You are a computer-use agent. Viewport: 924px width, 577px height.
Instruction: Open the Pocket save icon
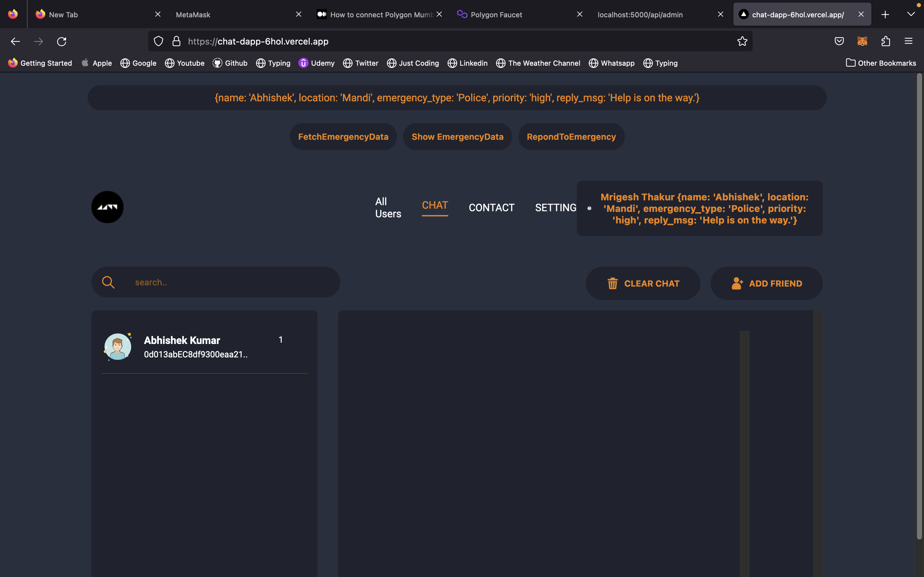point(839,41)
